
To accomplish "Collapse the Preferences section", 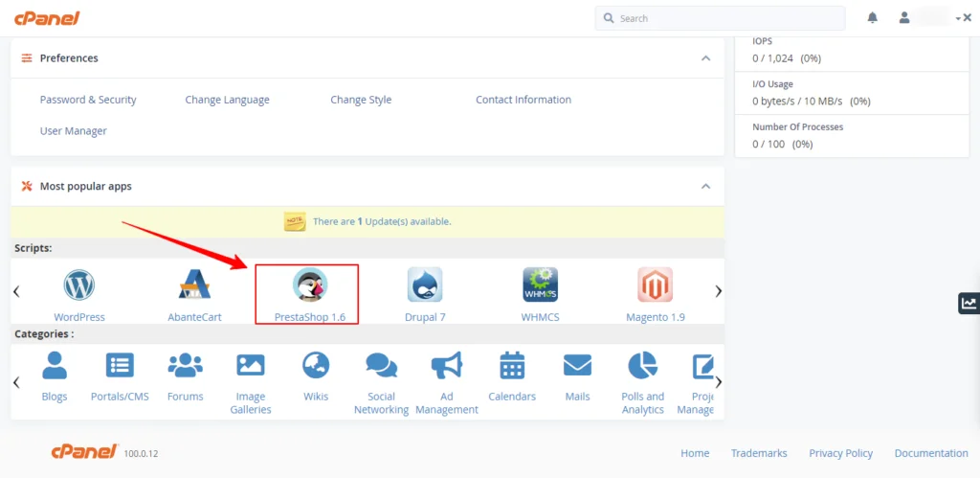I will 705,58.
